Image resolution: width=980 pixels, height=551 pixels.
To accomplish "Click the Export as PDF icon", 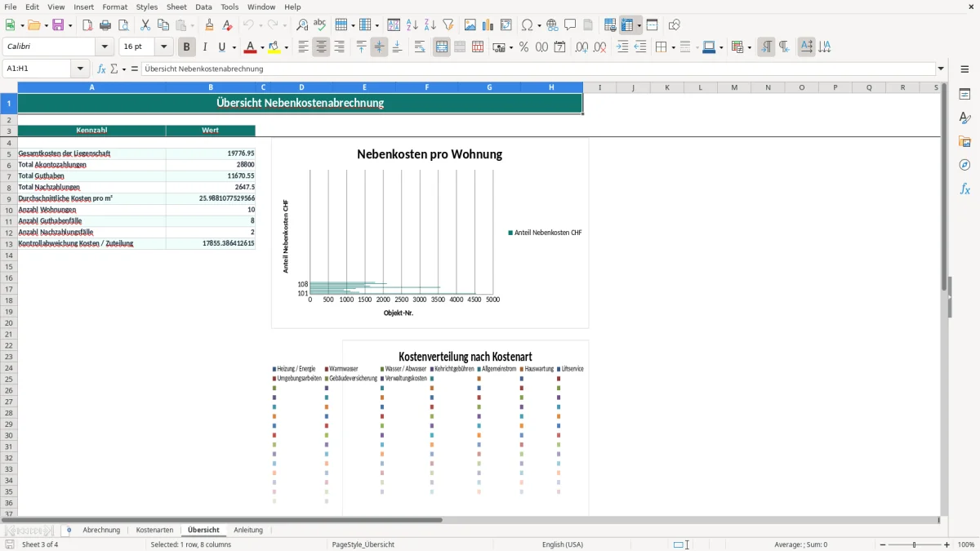I will click(87, 25).
